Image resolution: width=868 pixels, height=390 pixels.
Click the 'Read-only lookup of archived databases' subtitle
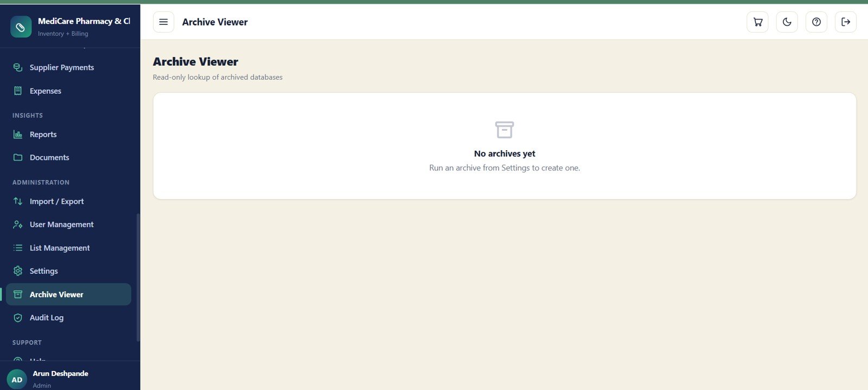pyautogui.click(x=218, y=77)
